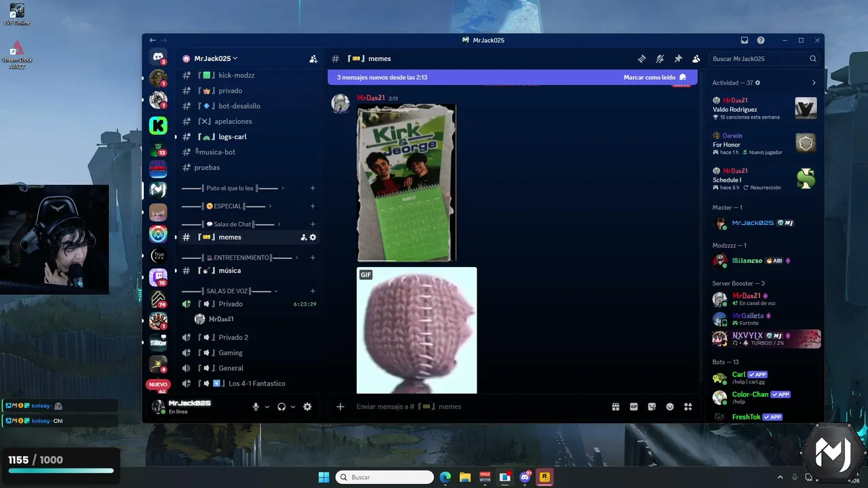Focus the Buscar MrJack025 search box
This screenshot has height=488, width=868.
764,59
